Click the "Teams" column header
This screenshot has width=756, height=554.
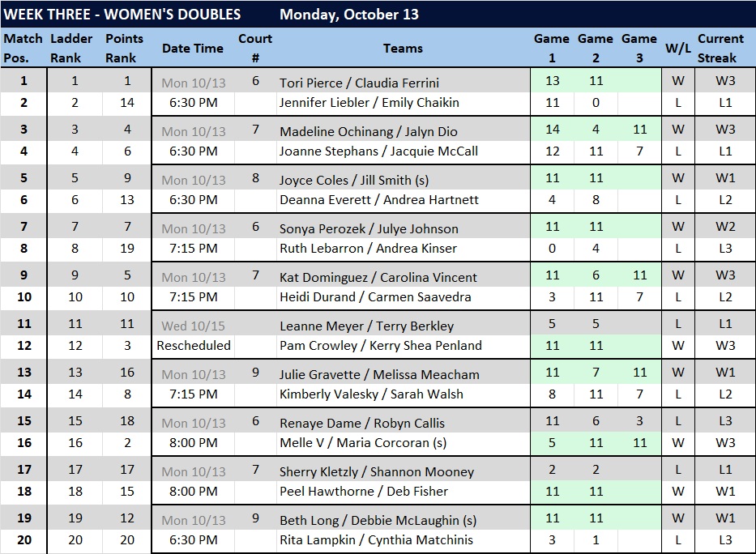pyautogui.click(x=403, y=49)
